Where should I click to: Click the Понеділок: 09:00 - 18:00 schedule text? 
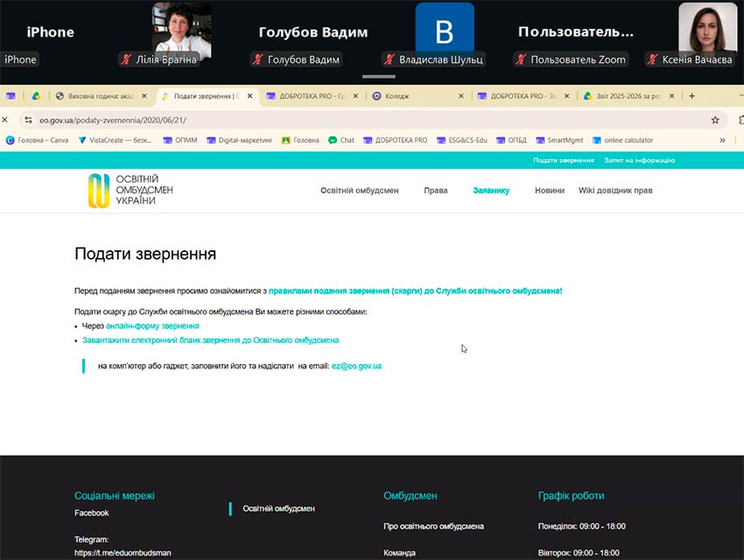(582, 526)
